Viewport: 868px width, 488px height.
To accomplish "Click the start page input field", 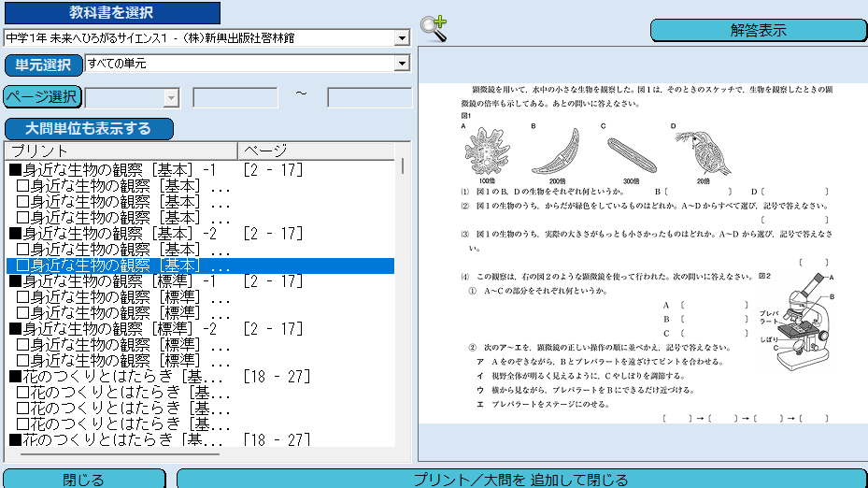I will (235, 97).
